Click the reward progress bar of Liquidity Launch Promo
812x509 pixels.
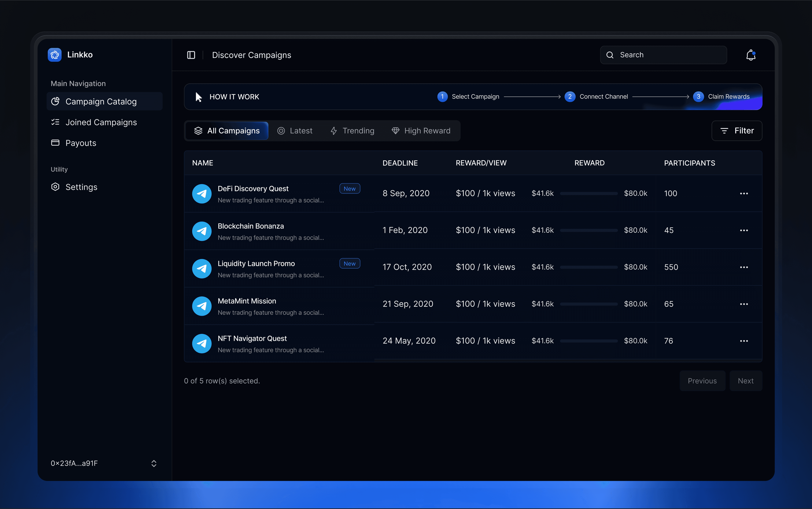click(588, 267)
